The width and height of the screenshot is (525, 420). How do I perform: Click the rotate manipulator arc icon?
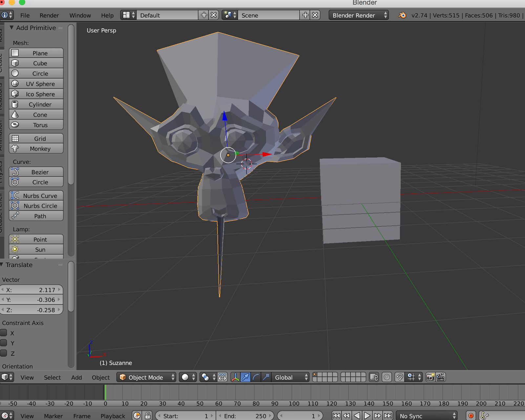pyautogui.click(x=256, y=377)
